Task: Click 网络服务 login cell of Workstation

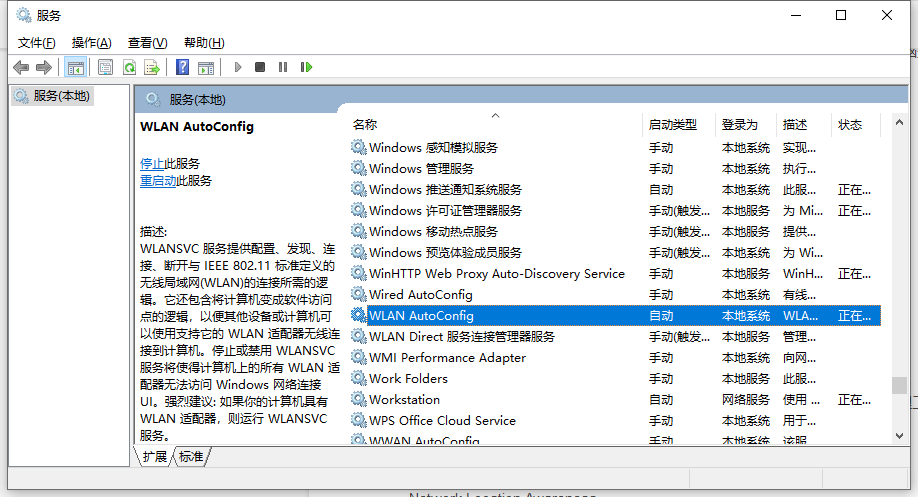Action: coord(746,400)
